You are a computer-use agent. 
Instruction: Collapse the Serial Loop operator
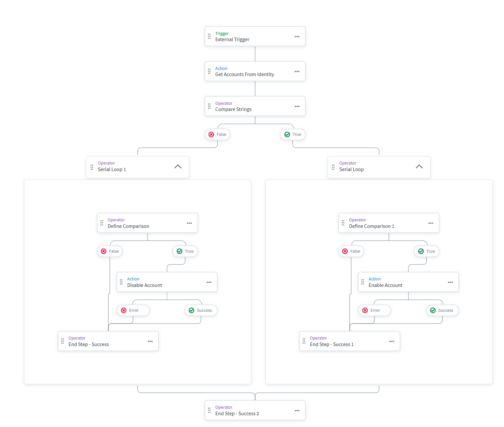(419, 167)
